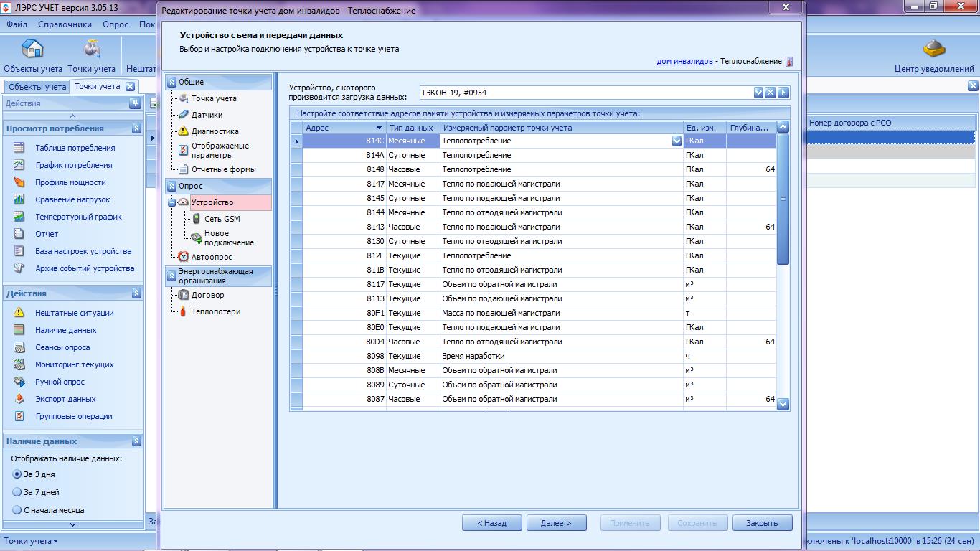Open дом инвалидов link

pos(685,61)
